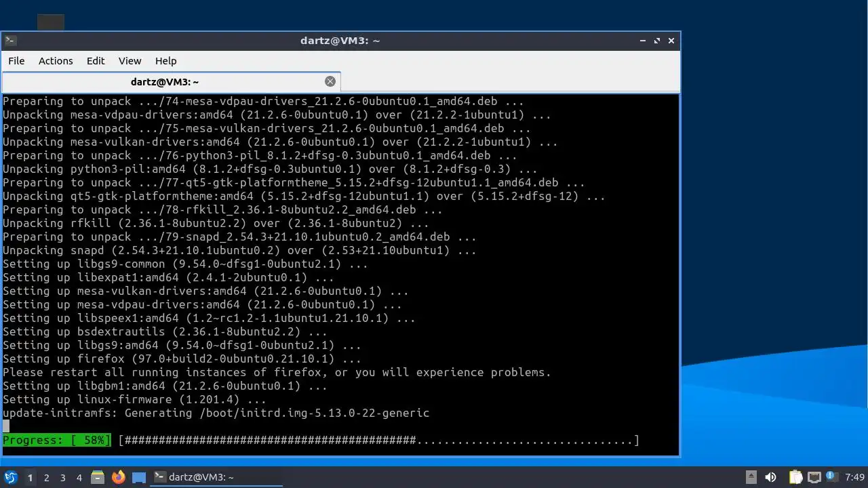Click the apt progress bar at 58%
Viewport: 868px width, 488px height.
tap(378, 441)
